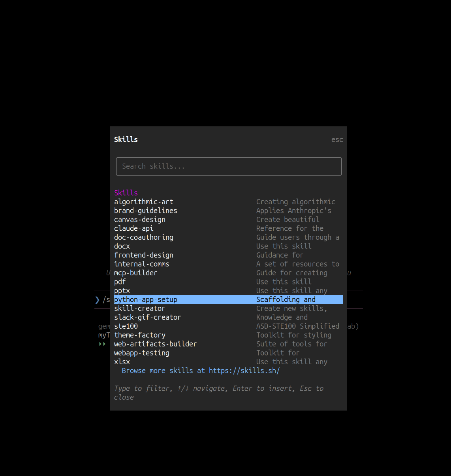This screenshot has height=476, width=451.
Task: Select the web-artifacts-builder skill
Action: [229, 344]
